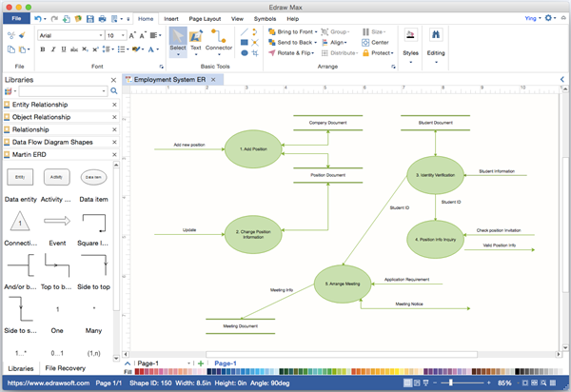Screen dimensions: 571x392
Task: Activate the Connector tool
Action: 219,40
